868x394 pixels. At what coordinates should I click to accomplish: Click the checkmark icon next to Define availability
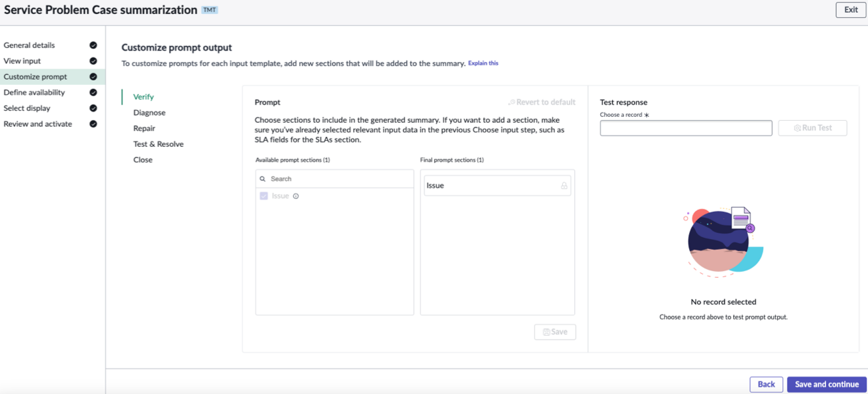[x=93, y=92]
